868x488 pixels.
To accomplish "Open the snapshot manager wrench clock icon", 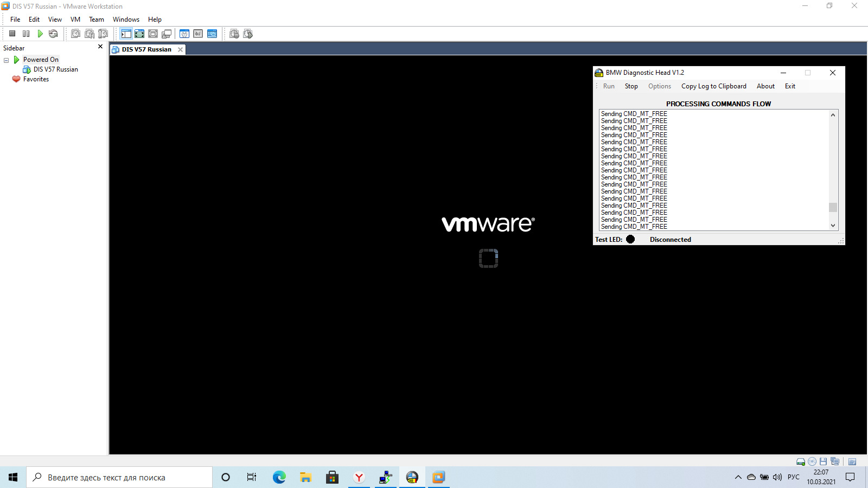I will [x=103, y=34].
